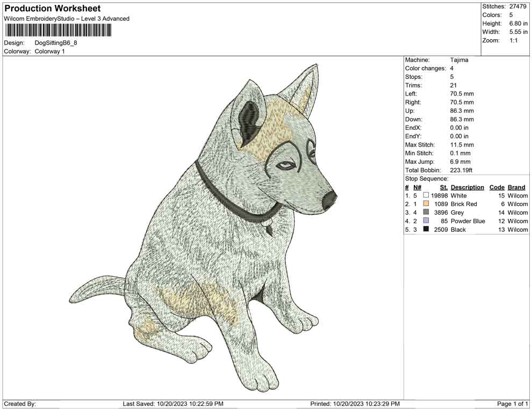Select the Max Jump value 6.9 mm
532x409 pixels.
pyautogui.click(x=460, y=162)
